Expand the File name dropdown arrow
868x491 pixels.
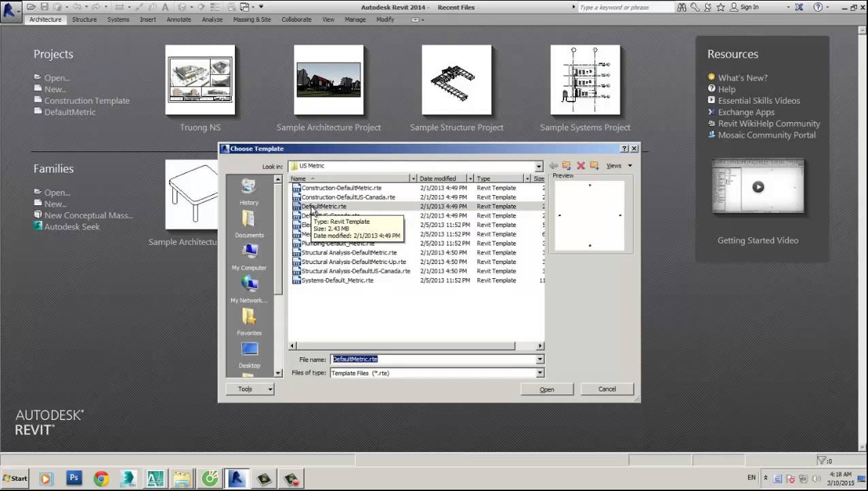(x=540, y=359)
